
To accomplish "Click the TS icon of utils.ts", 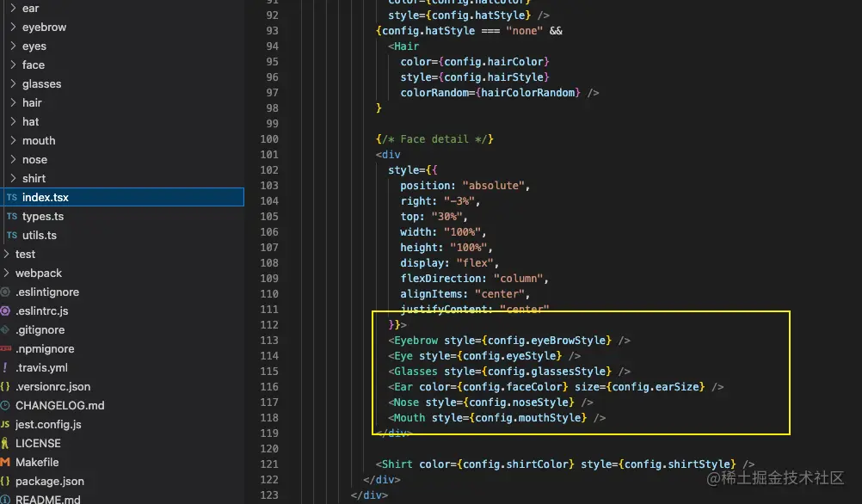I will coord(12,236).
